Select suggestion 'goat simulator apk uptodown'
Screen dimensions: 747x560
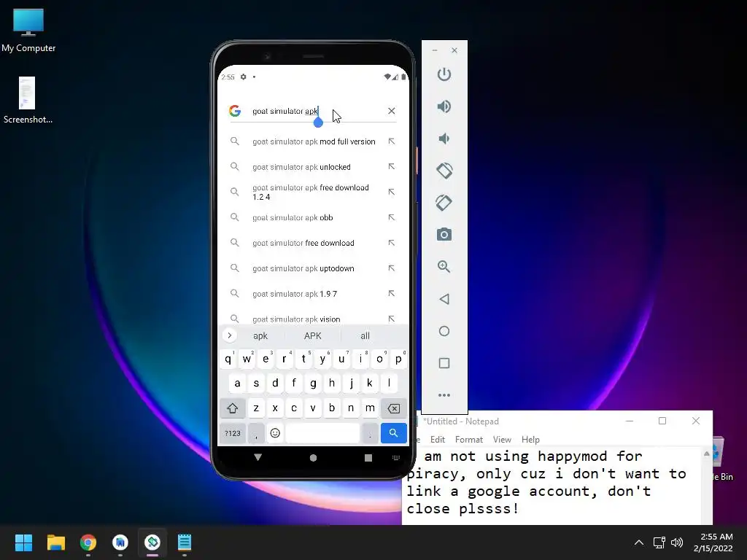tap(313, 268)
